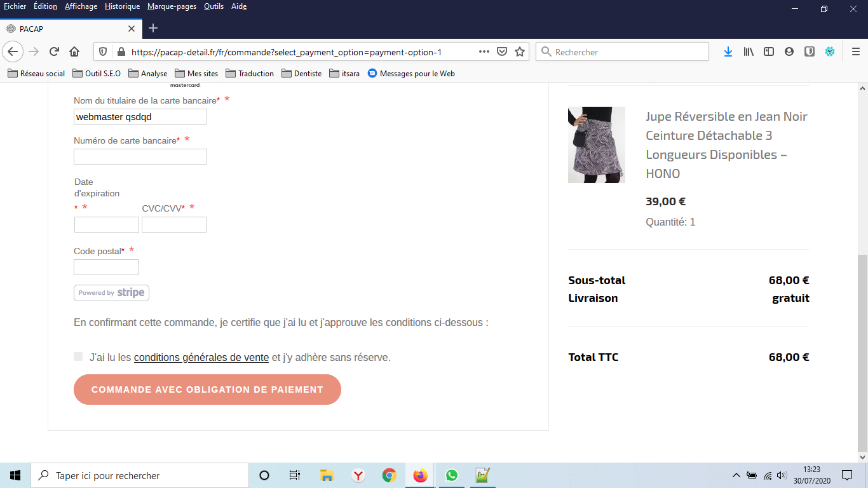
Task: Open the Marque-pages menu
Action: 172,6
